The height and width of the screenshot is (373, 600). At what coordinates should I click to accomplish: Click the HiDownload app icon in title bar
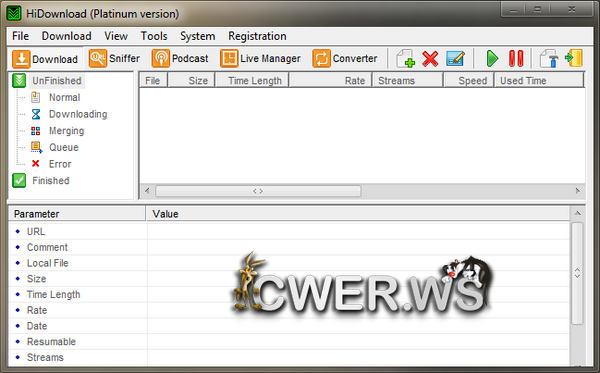pyautogui.click(x=14, y=13)
